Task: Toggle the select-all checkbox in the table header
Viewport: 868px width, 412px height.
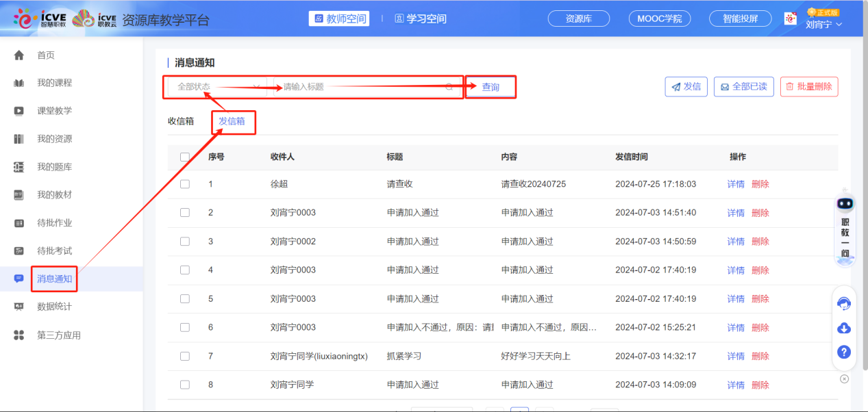Action: pos(184,157)
